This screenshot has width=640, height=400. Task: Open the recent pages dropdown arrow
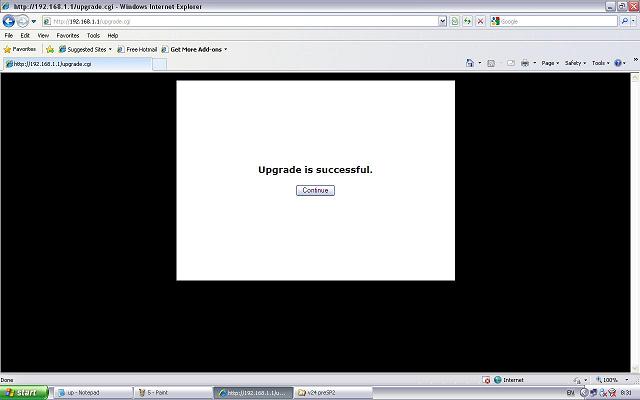click(x=34, y=21)
